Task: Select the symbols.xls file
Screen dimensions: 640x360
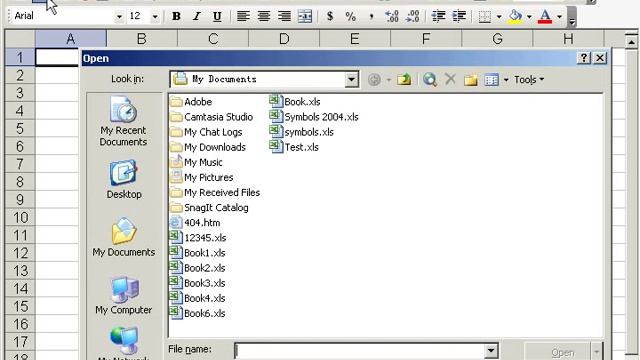Action: point(302,132)
